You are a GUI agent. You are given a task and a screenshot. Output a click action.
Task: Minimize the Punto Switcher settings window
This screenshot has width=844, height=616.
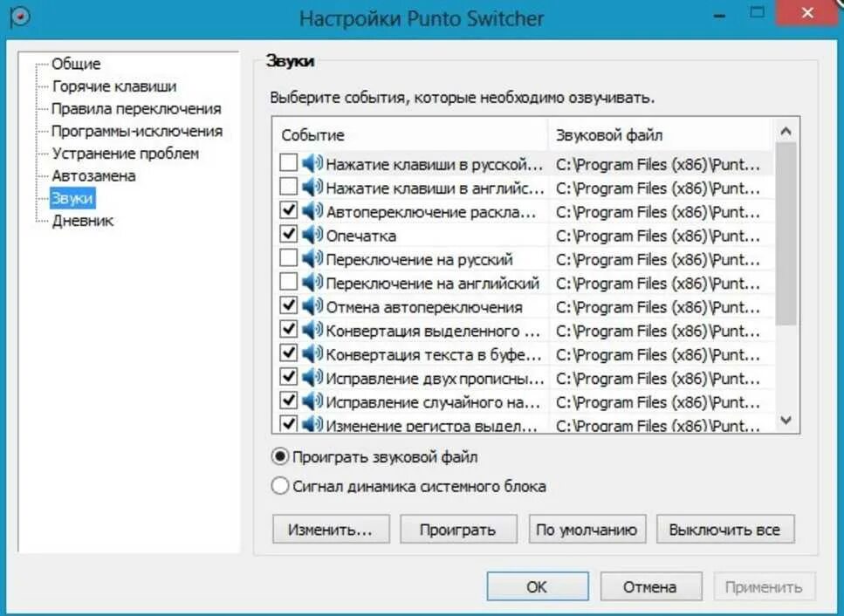(x=719, y=15)
